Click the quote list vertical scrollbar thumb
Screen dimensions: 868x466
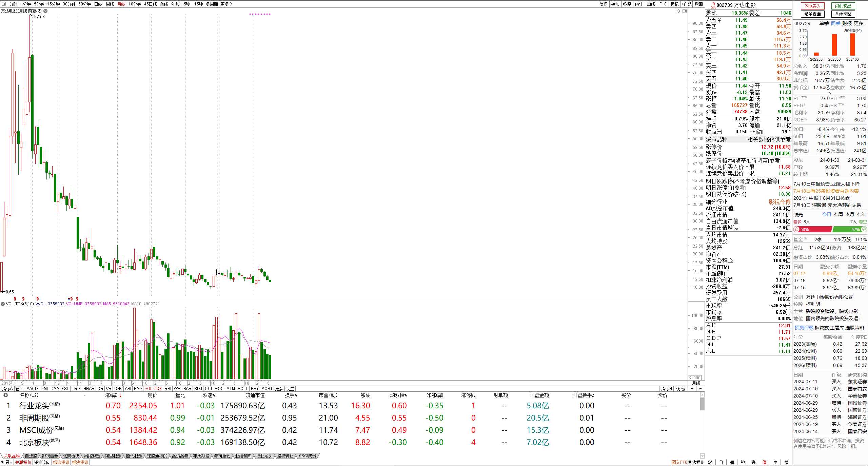coord(702,404)
